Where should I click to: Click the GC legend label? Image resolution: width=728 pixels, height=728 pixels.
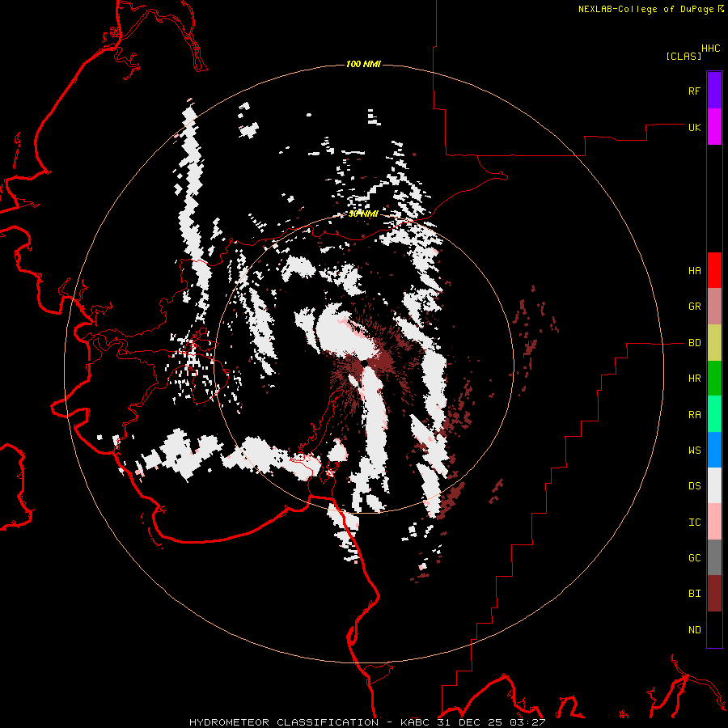pyautogui.click(x=694, y=558)
